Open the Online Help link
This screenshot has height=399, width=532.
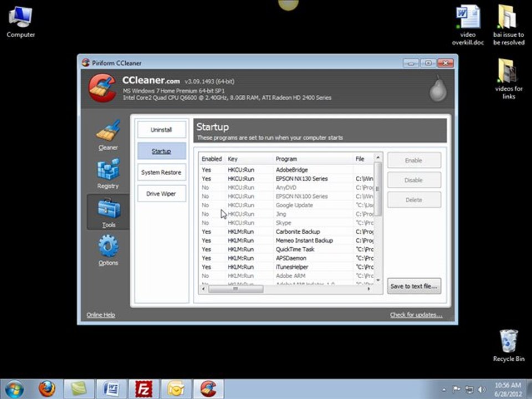tap(101, 315)
